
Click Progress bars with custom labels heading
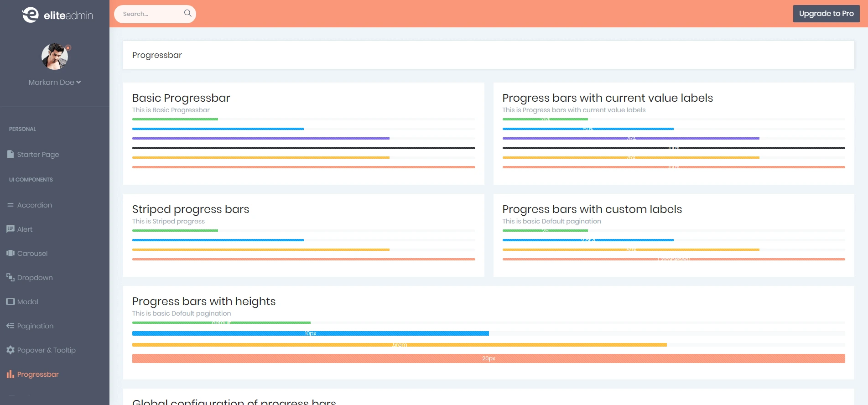(x=592, y=209)
